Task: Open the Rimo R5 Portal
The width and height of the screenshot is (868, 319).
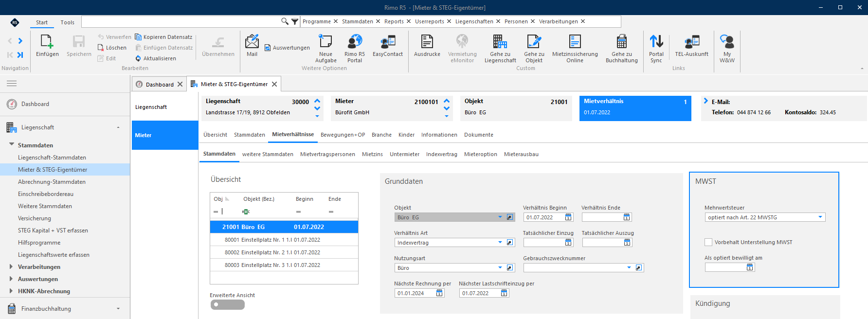Action: (355, 49)
